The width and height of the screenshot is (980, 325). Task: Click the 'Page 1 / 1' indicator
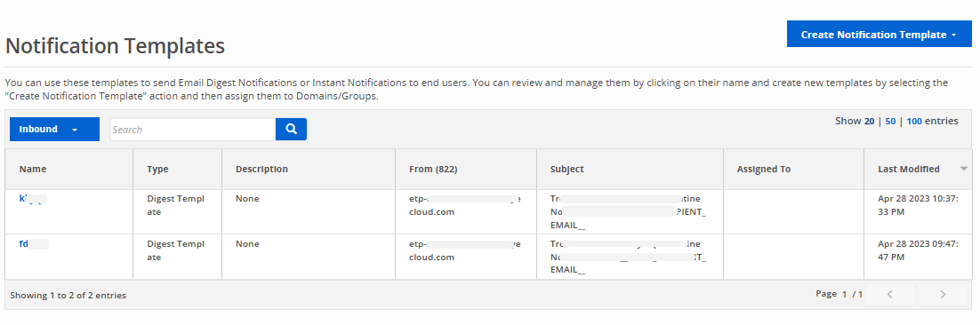pyautogui.click(x=839, y=294)
